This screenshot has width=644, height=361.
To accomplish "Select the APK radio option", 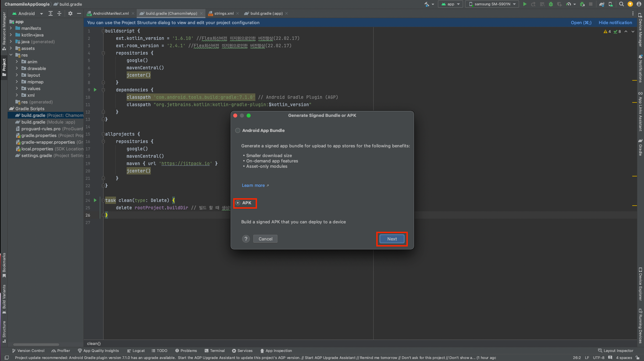I will [238, 203].
